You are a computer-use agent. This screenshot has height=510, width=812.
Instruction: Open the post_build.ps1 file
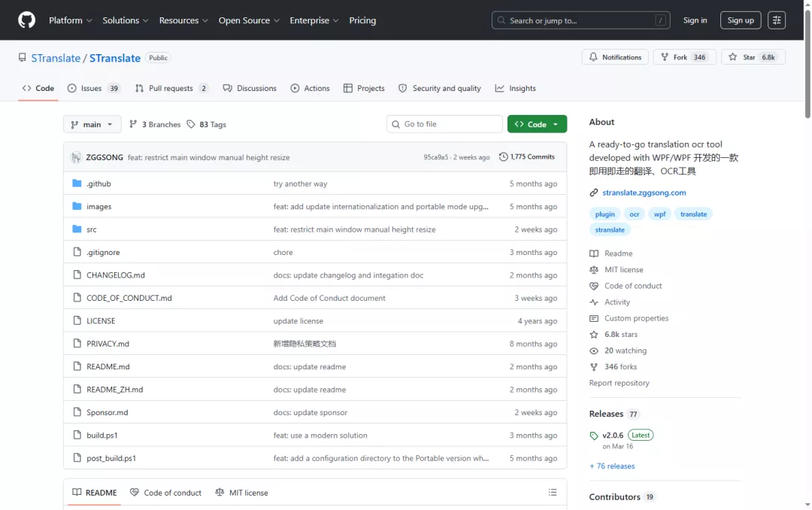pyautogui.click(x=111, y=458)
